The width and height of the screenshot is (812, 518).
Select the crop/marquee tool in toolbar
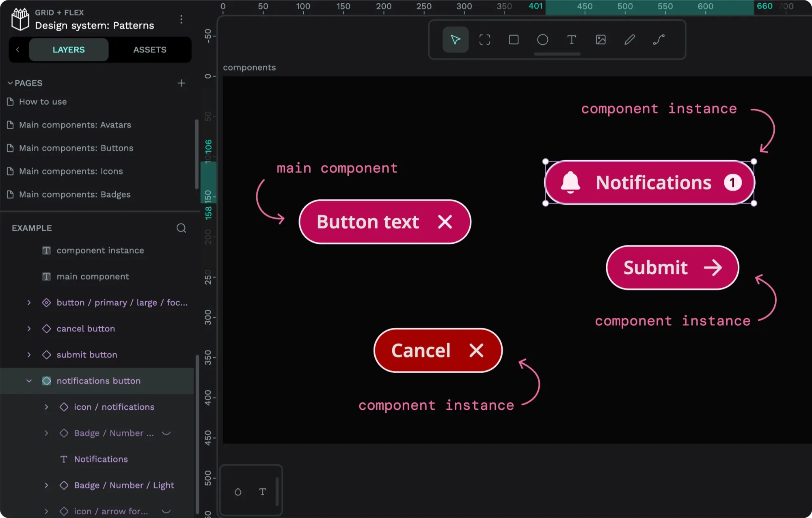tap(484, 40)
